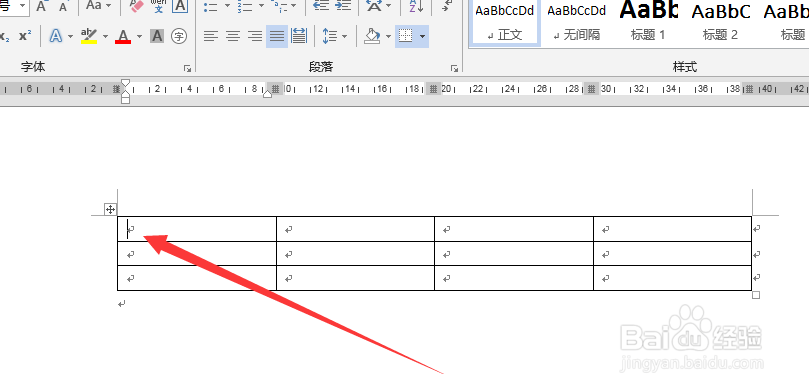Open the highlight color dropdown arrow
Viewport: 809px width, 391px height.
105,36
